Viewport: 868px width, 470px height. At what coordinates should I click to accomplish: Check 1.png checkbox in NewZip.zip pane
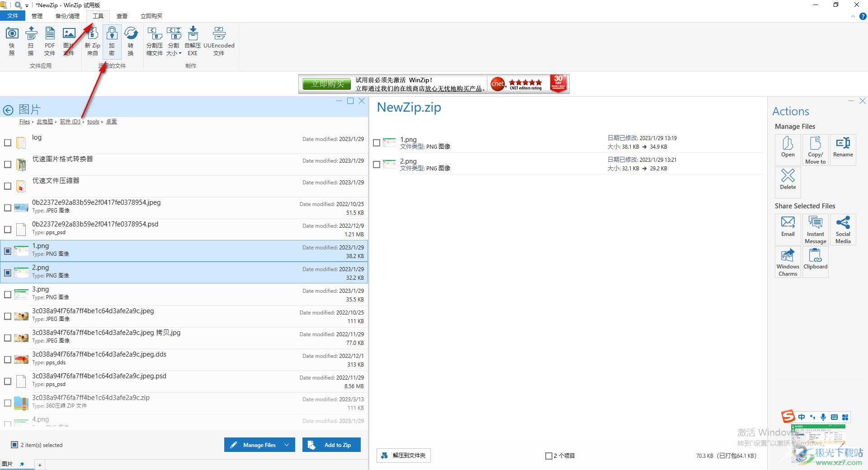click(x=377, y=143)
